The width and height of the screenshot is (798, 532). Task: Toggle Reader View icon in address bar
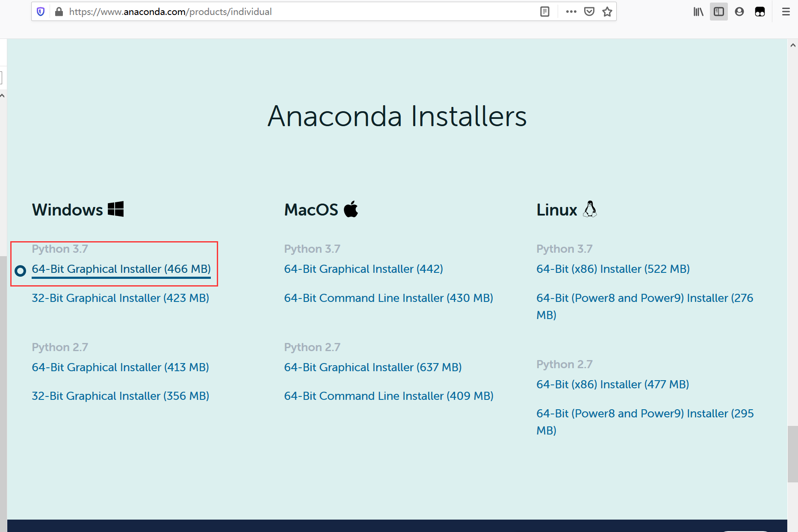coord(544,12)
